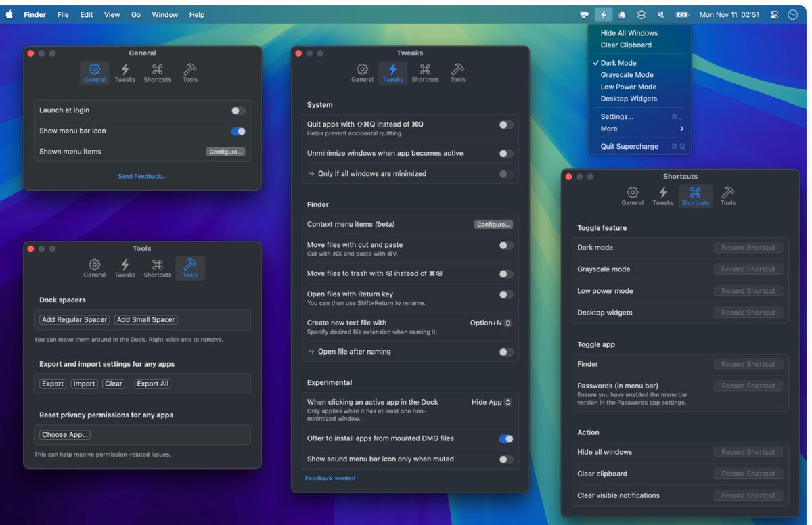Click the water drop icon in menu bar
This screenshot has height=525, width=812.
[622, 14]
